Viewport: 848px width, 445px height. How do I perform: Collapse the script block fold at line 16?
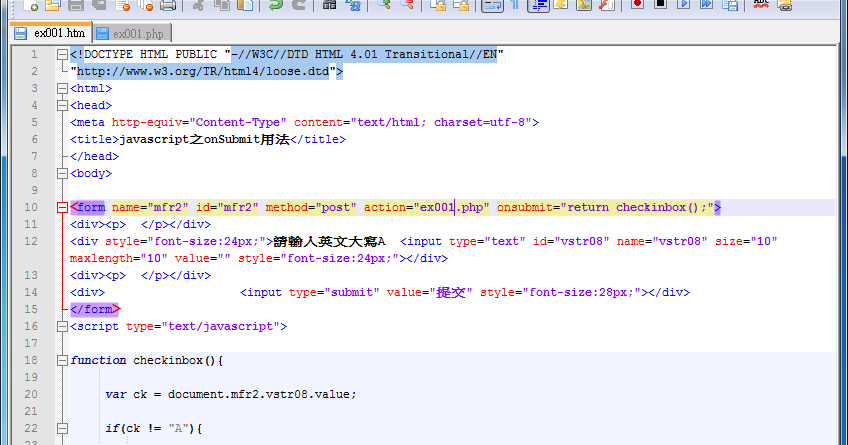[x=62, y=327]
